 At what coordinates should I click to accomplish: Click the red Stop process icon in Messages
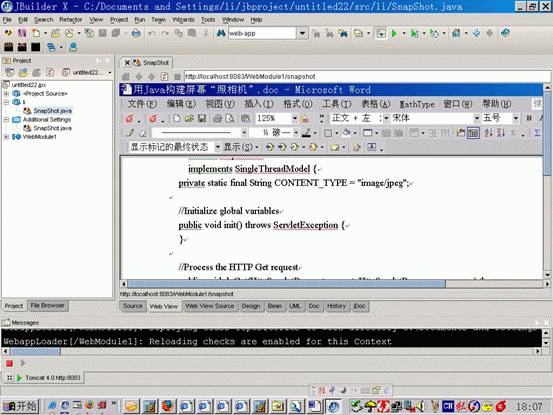click(x=10, y=363)
